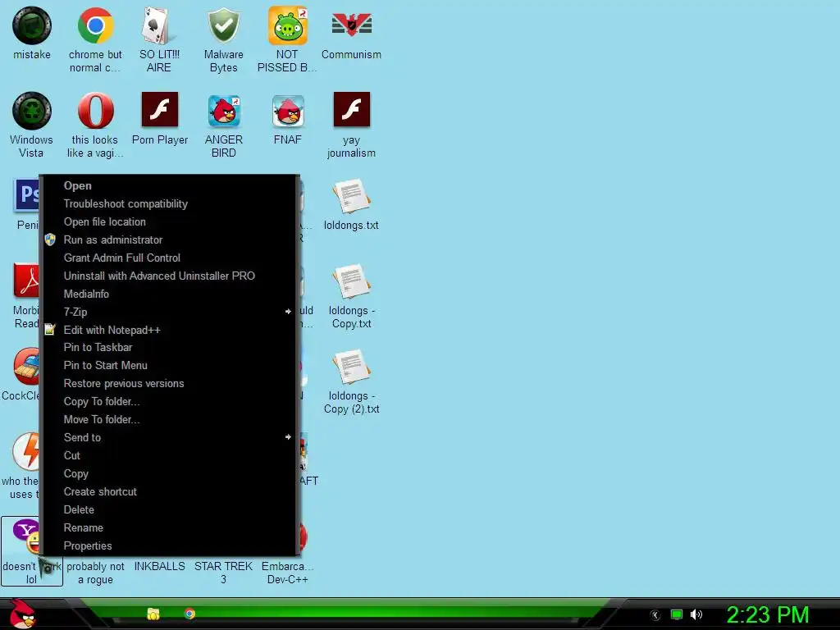Screen dimensions: 840x630
Task: Select the 'loldongs - Copy (2).txt' file icon
Action: pyautogui.click(x=351, y=367)
